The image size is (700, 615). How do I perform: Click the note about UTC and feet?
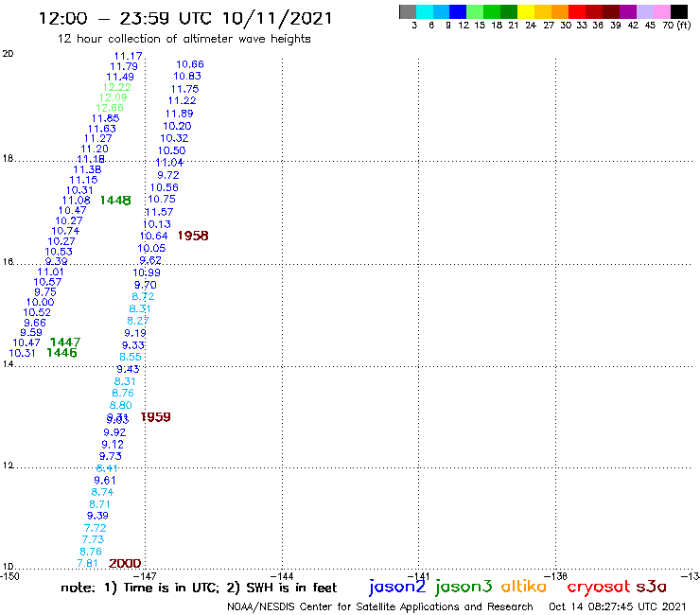(199, 588)
